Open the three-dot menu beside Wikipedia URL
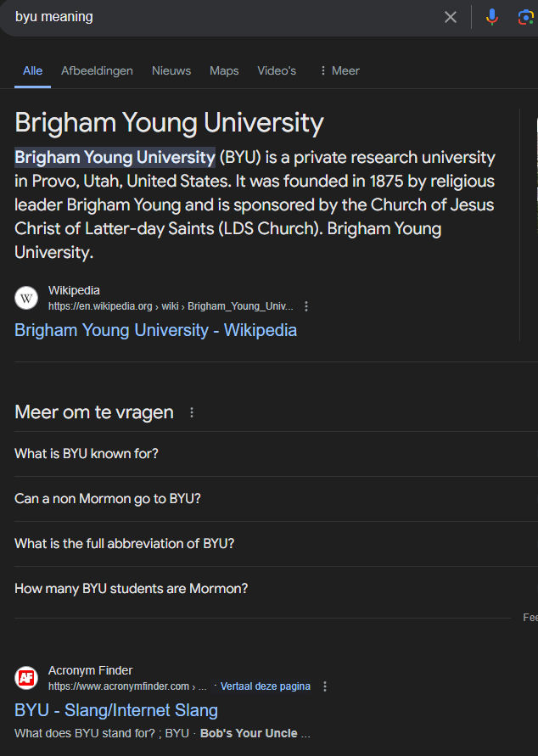The image size is (538, 756). 306,306
